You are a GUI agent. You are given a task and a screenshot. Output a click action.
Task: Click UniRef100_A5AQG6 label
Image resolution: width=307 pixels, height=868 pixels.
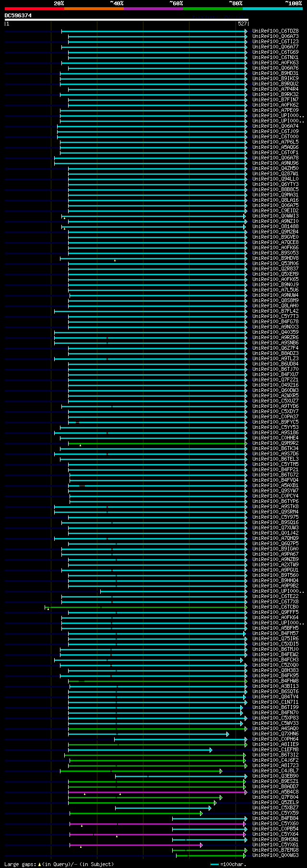(x=275, y=147)
